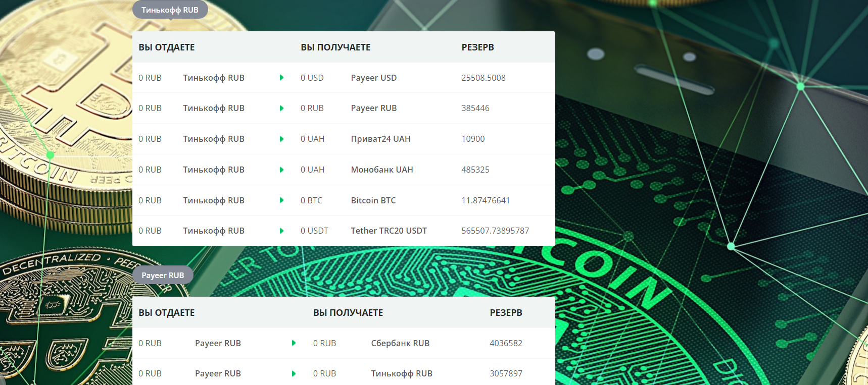
Task: Click reserve value 485325
Action: (475, 170)
